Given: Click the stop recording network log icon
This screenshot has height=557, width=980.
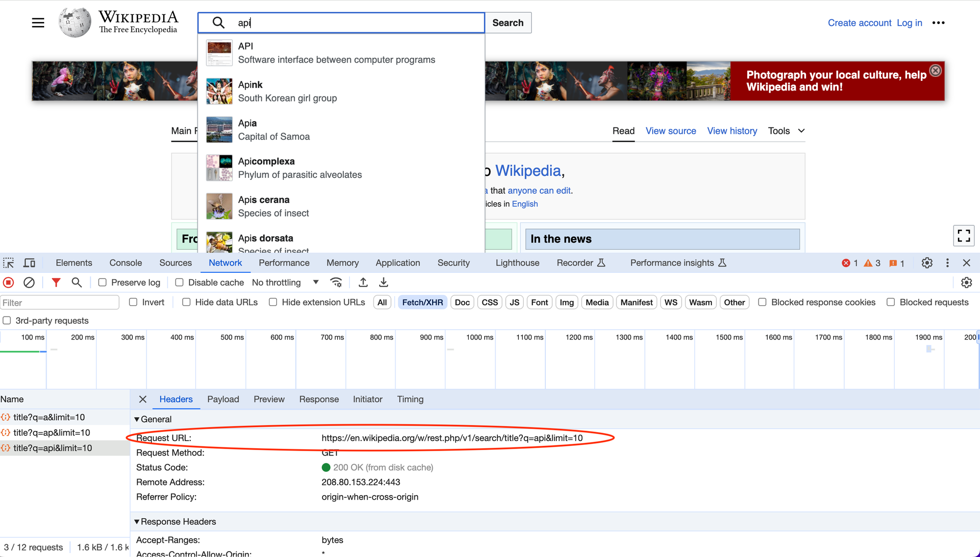Looking at the screenshot, I should (8, 283).
